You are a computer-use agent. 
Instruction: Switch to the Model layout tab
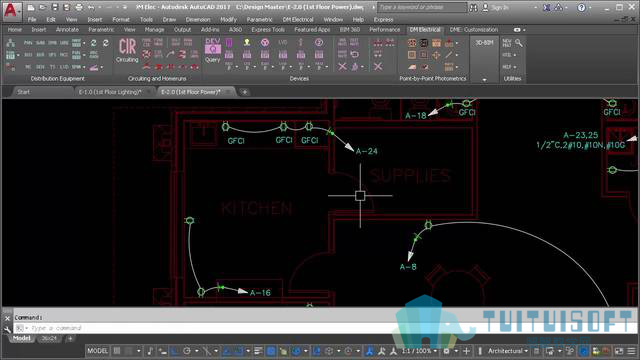[x=21, y=338]
